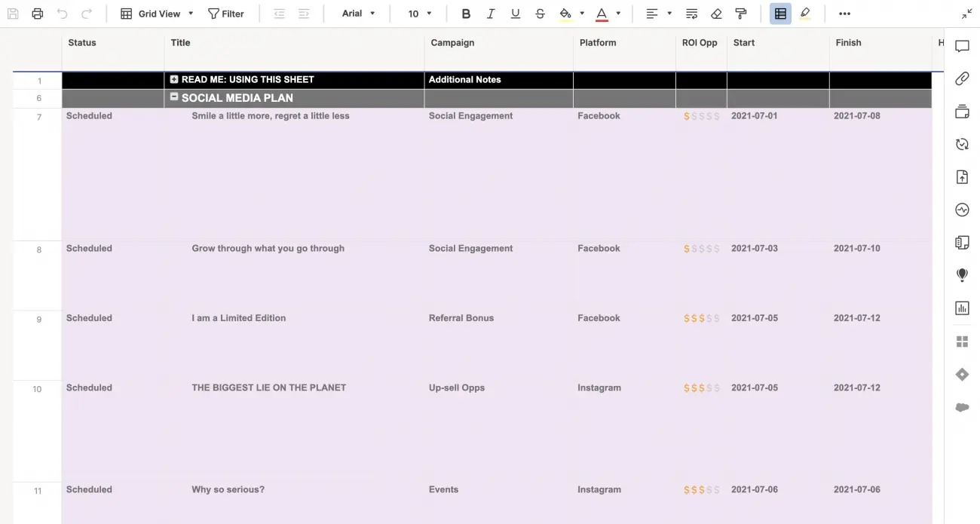Expand the READ ME row group
The height and width of the screenshot is (524, 980).
coord(174,79)
